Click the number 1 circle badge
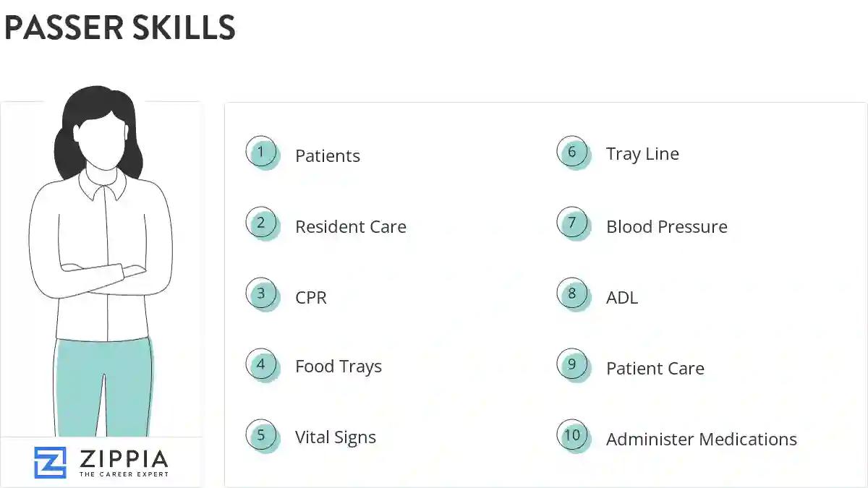868x488 pixels. point(262,153)
